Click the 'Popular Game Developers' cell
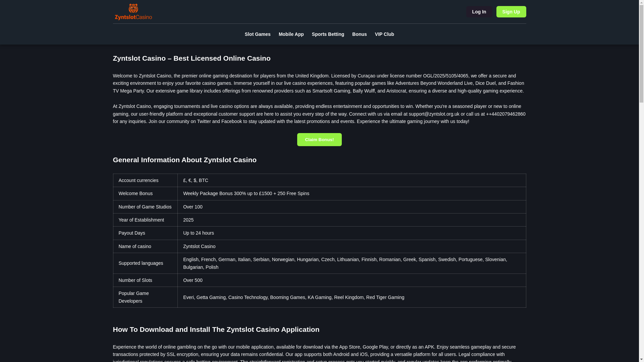Image resolution: width=644 pixels, height=362 pixels. click(145, 297)
